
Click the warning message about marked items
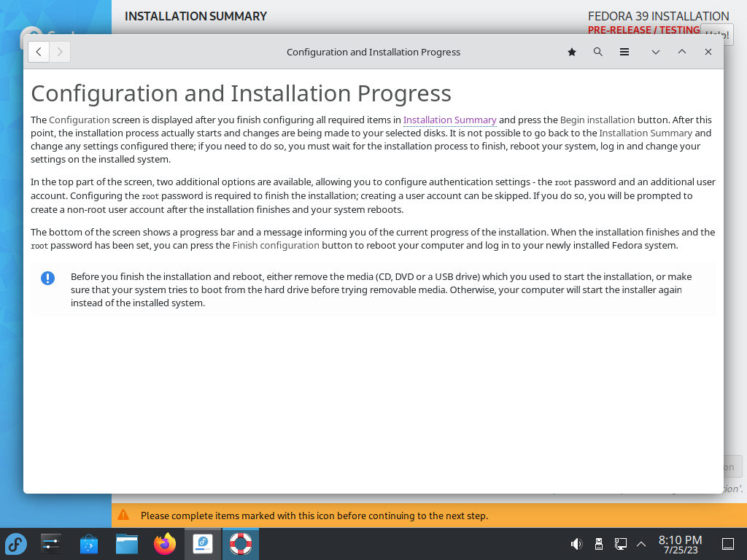coord(314,516)
